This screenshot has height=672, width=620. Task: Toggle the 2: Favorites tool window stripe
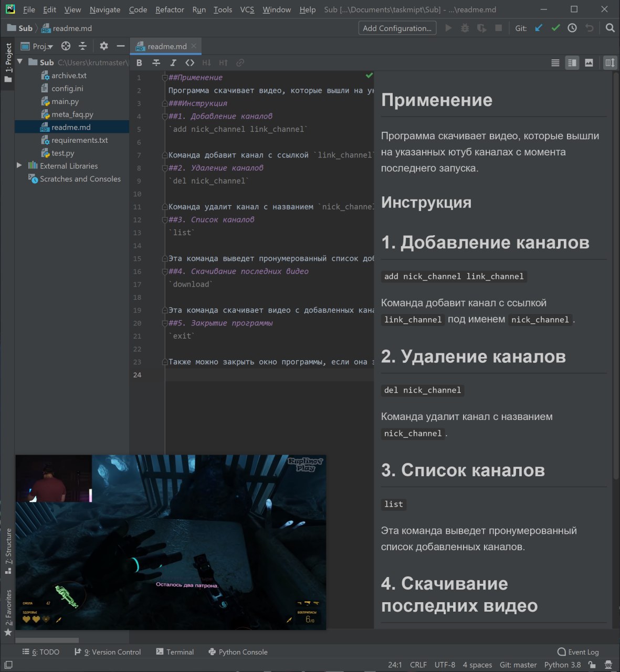pos(8,613)
